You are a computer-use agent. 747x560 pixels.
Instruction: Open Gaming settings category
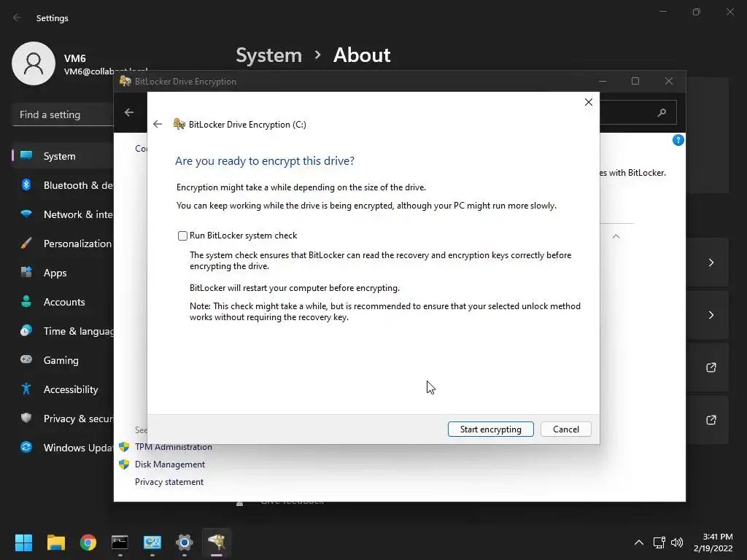63,360
